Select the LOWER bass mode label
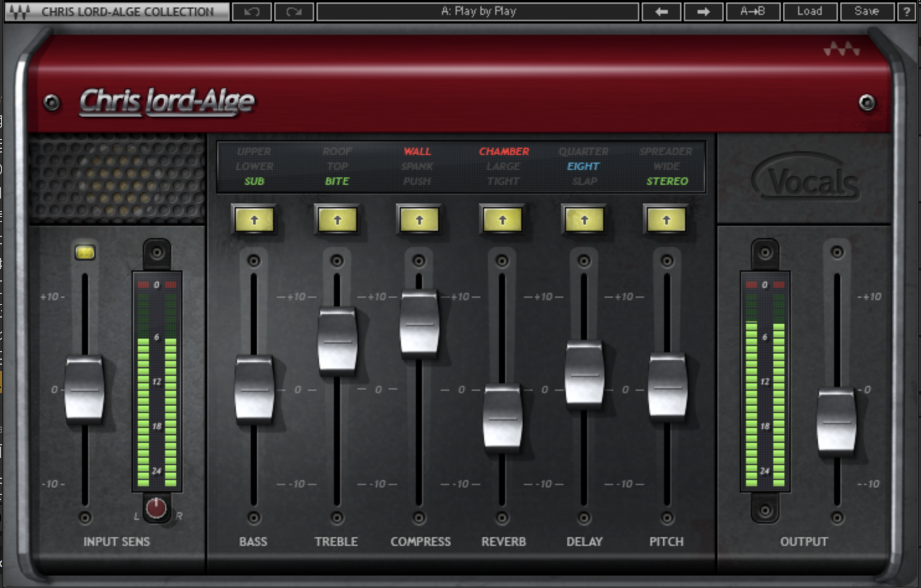The image size is (921, 588). tap(254, 166)
